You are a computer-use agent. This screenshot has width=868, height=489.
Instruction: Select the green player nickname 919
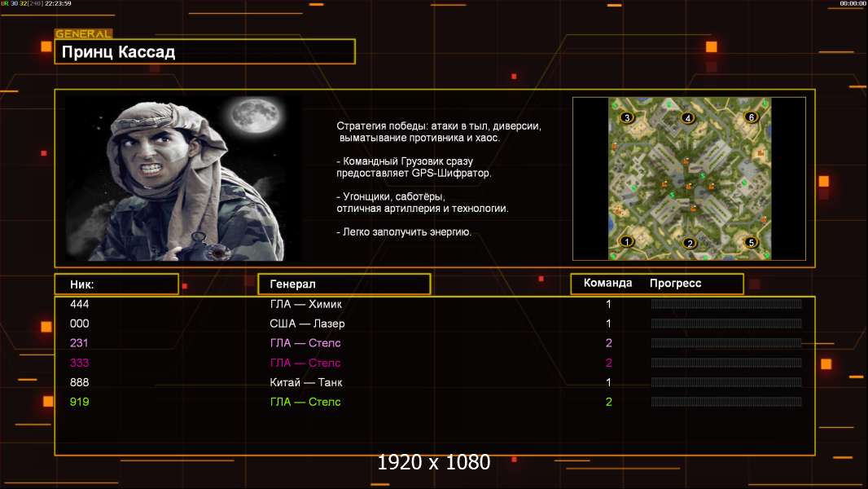[80, 402]
